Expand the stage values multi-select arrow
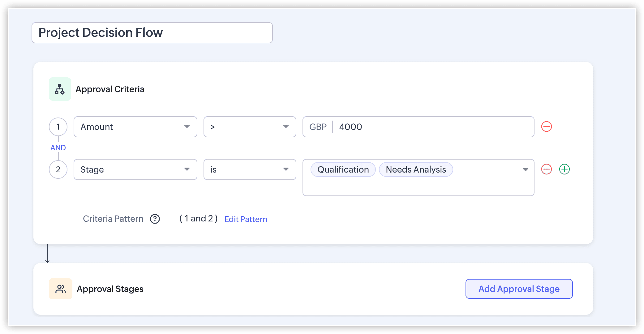 pyautogui.click(x=525, y=169)
